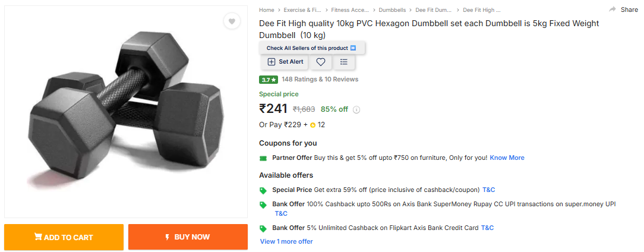Click the SuperCoin icon near 12
Image resolution: width=644 pixels, height=252 pixels.
pos(312,125)
